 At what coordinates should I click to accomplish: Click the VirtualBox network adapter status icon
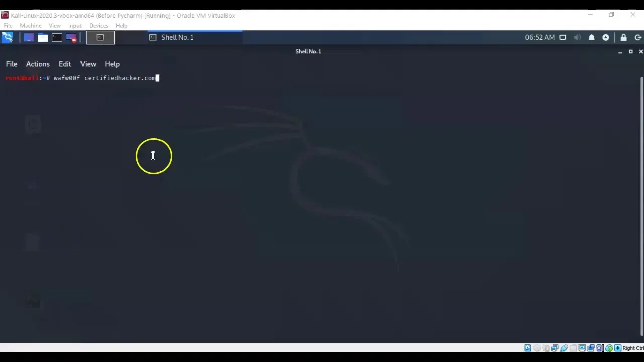[555, 348]
